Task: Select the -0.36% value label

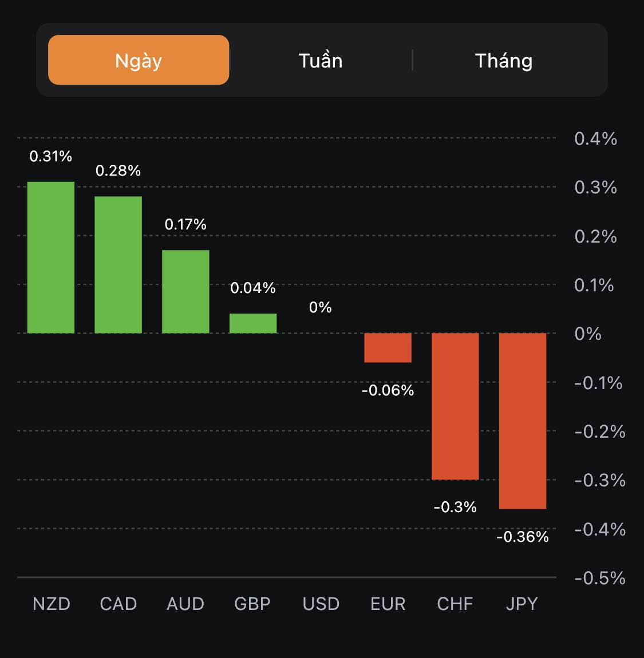Action: click(x=522, y=537)
